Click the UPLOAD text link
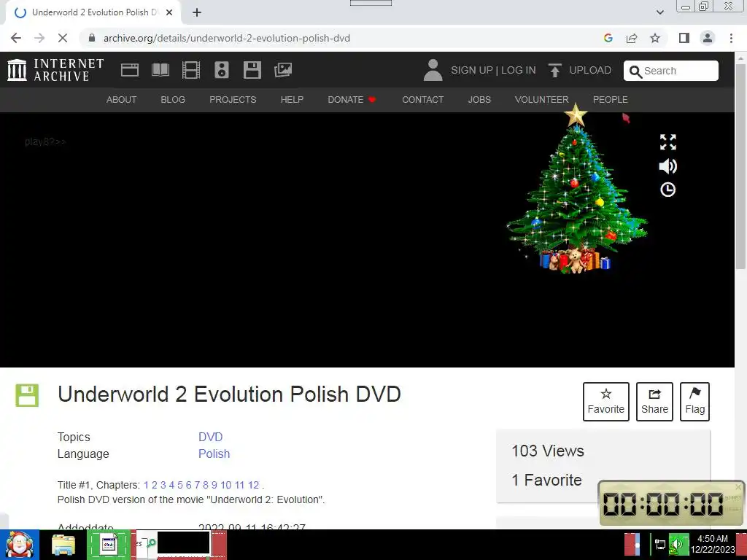The image size is (747, 560). [590, 70]
